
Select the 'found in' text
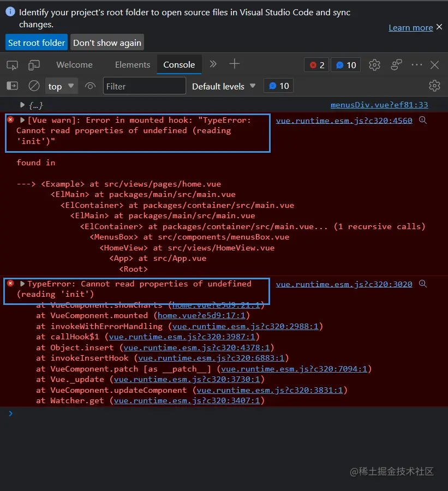[35, 163]
